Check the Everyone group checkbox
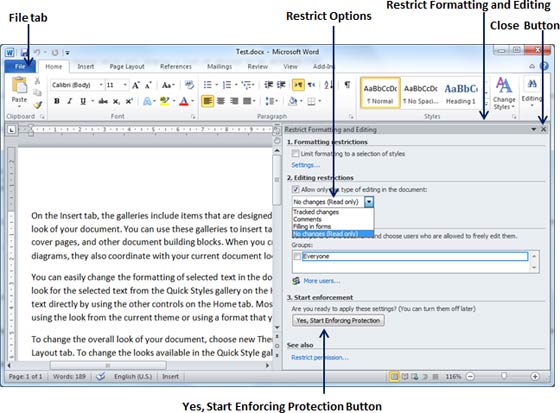 (x=297, y=256)
